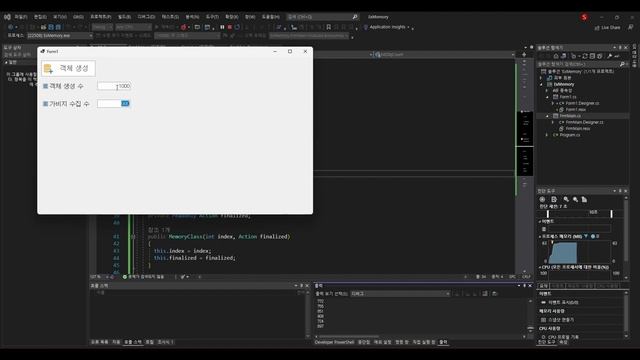Click 이벤트 표시 link in diagnostics summary
The height and width of the screenshot is (360, 640).
point(563,302)
